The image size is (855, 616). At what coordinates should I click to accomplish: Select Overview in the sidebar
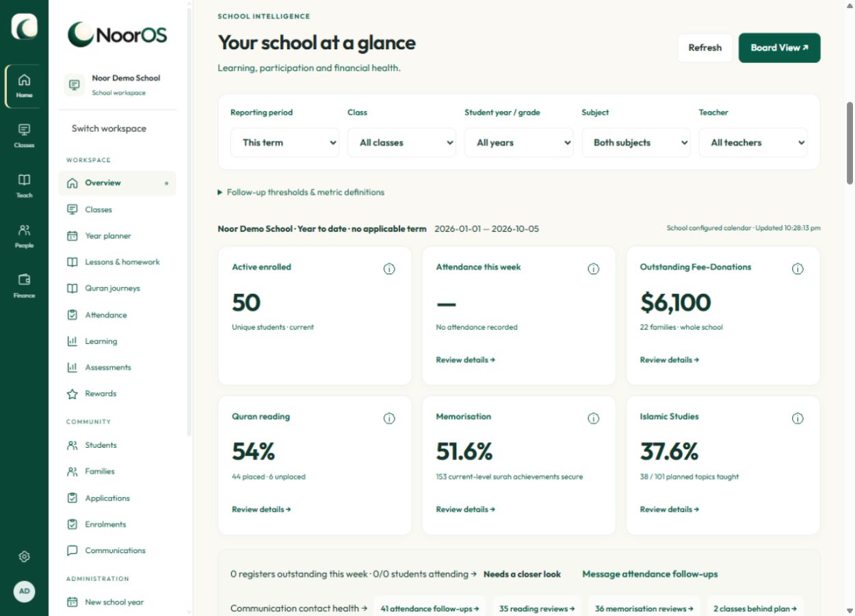pyautogui.click(x=117, y=183)
